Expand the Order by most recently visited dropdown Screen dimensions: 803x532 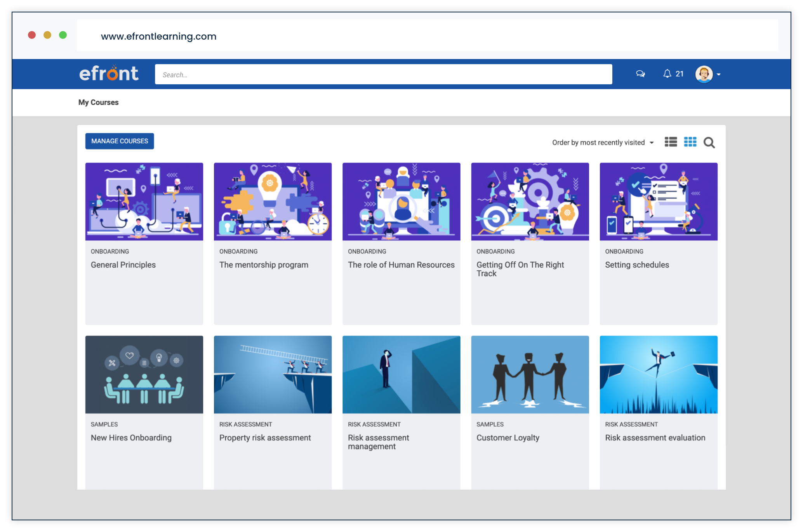[x=603, y=143]
